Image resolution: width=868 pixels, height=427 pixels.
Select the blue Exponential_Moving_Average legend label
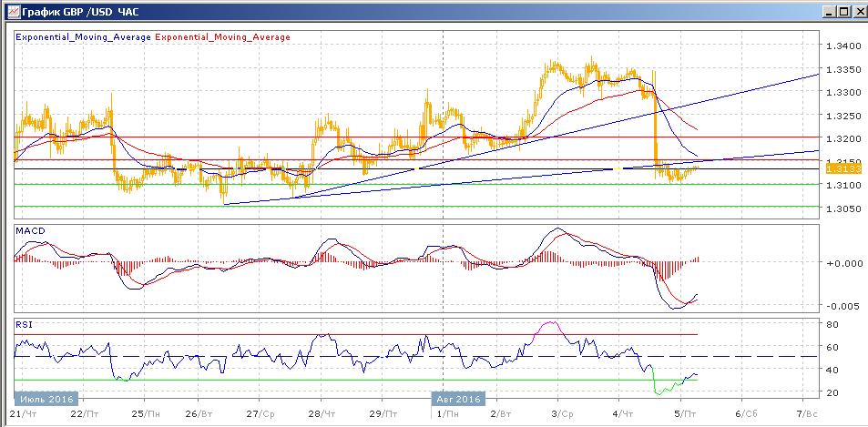pos(83,37)
